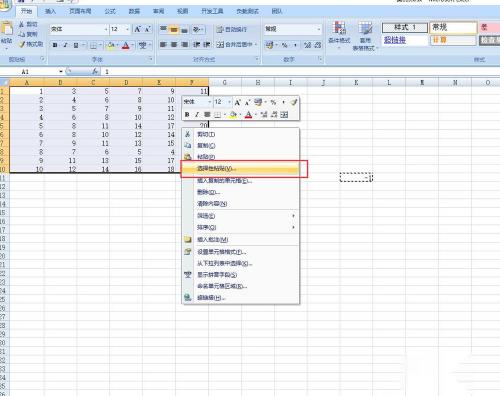The width and height of the screenshot is (500, 396).
Task: Click the ribbon Accounting Number Format icon
Action: 269,45
